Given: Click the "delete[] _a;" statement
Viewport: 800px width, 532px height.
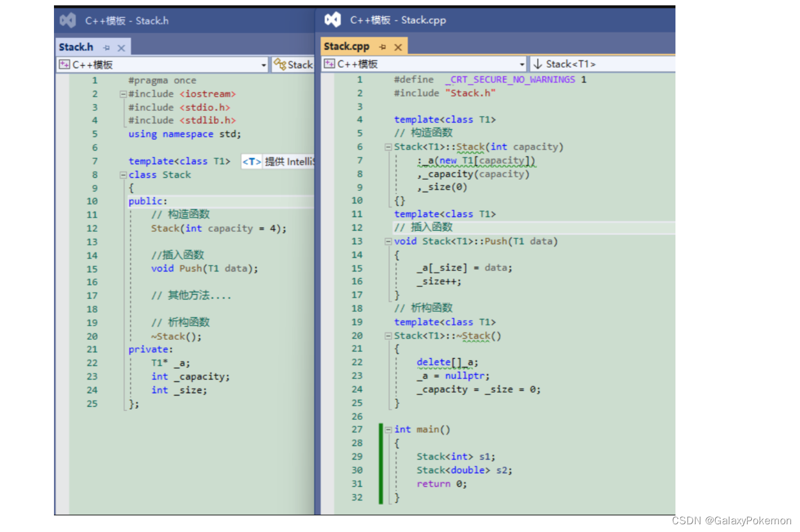Looking at the screenshot, I should point(447,362).
